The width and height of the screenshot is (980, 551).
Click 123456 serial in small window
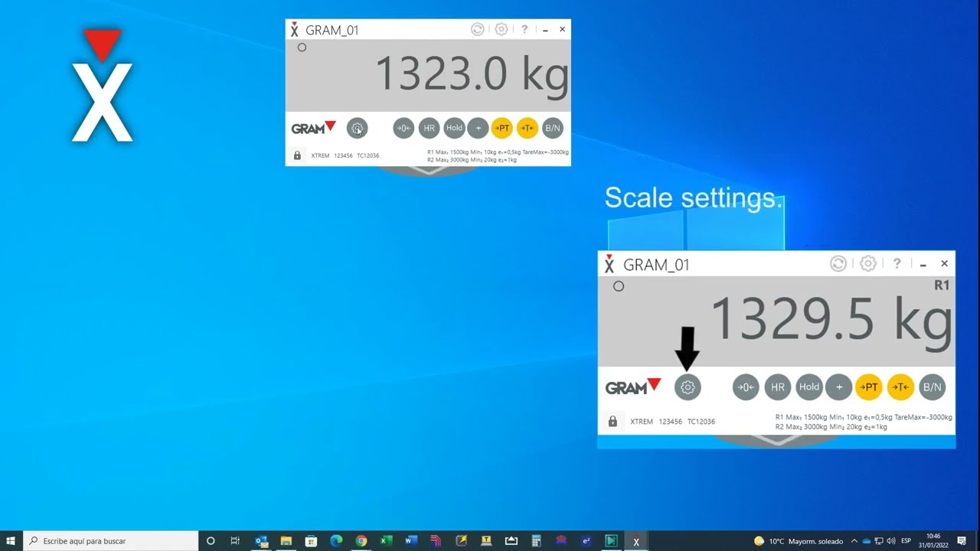[x=343, y=155]
